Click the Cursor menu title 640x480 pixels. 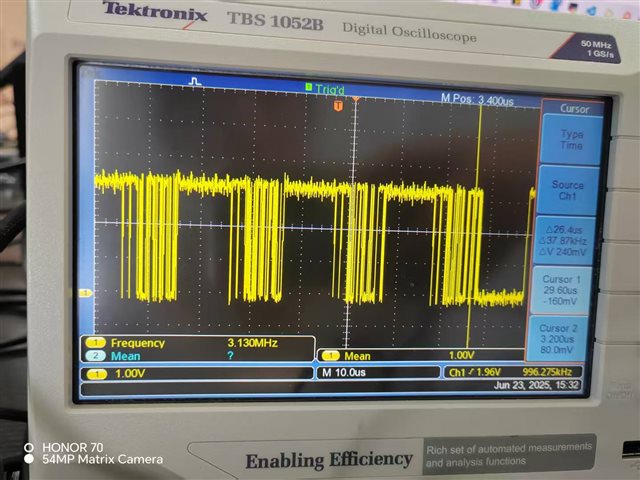click(x=574, y=108)
